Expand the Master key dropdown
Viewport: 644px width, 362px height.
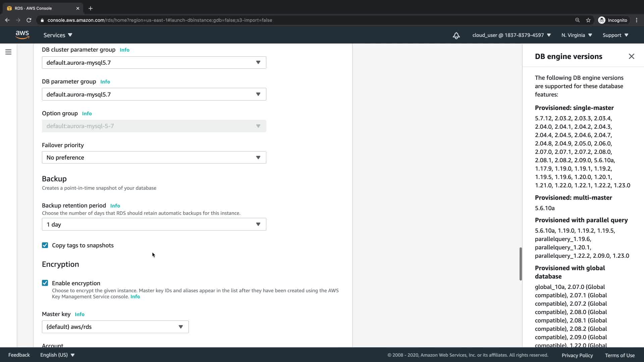[115, 327]
